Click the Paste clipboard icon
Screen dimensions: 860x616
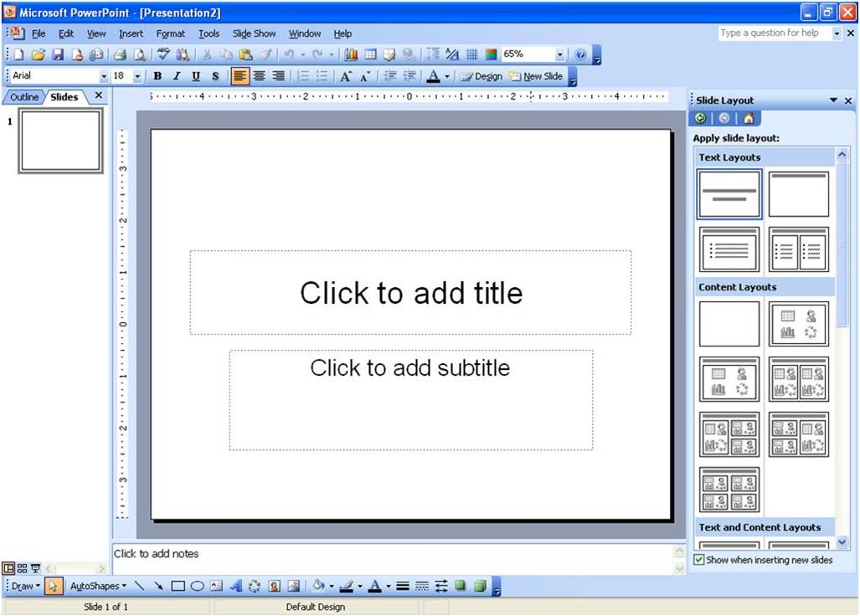click(x=245, y=54)
